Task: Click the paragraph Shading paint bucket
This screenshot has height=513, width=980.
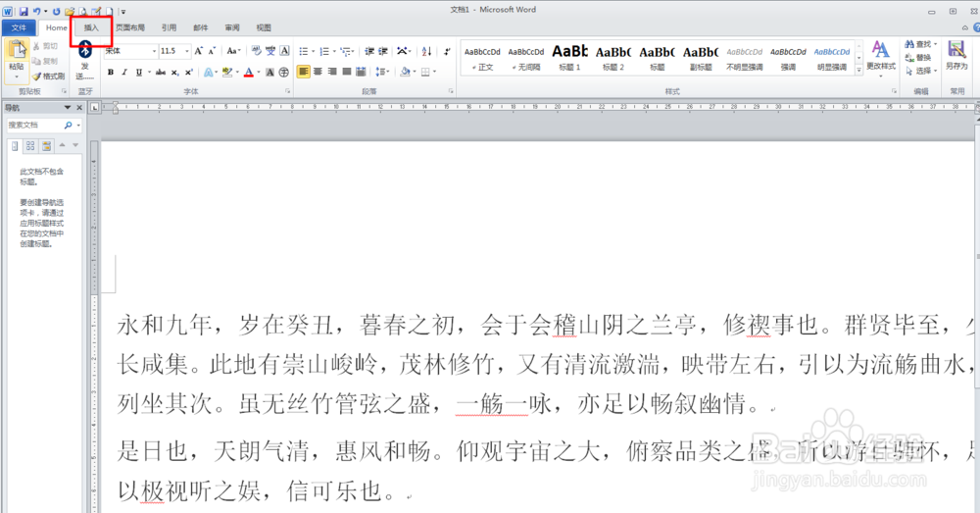Action: [406, 72]
